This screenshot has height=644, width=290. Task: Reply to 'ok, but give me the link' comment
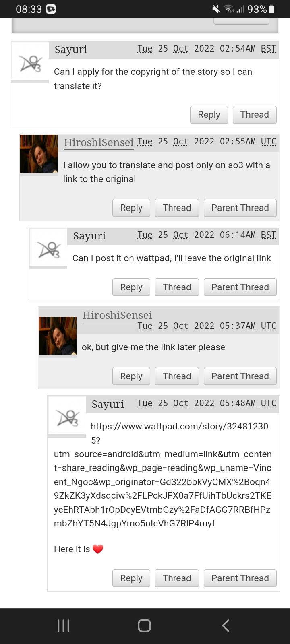(x=131, y=376)
